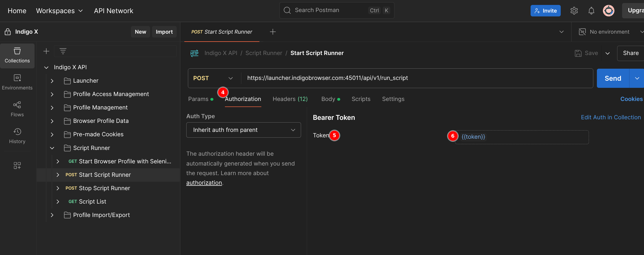Screen dimensions: 644x255
Task: Click the no-environment icon
Action: (x=582, y=32)
